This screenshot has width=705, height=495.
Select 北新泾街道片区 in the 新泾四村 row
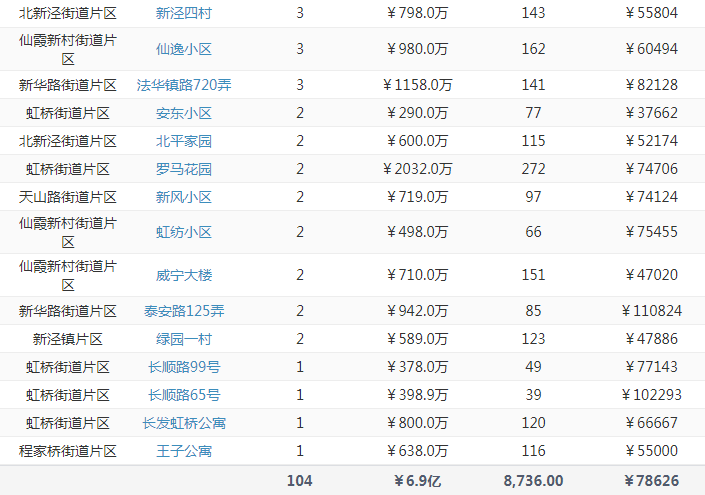[x=67, y=13]
